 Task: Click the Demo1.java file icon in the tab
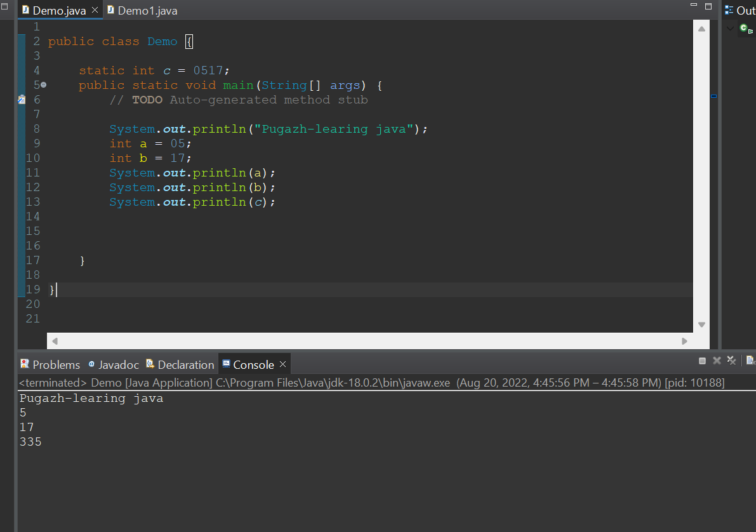[x=110, y=10]
